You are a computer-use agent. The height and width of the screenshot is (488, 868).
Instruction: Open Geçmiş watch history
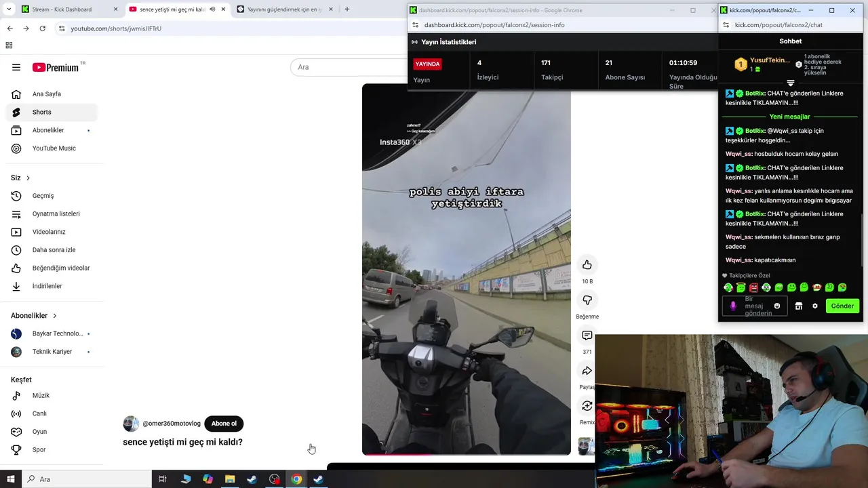click(52, 196)
